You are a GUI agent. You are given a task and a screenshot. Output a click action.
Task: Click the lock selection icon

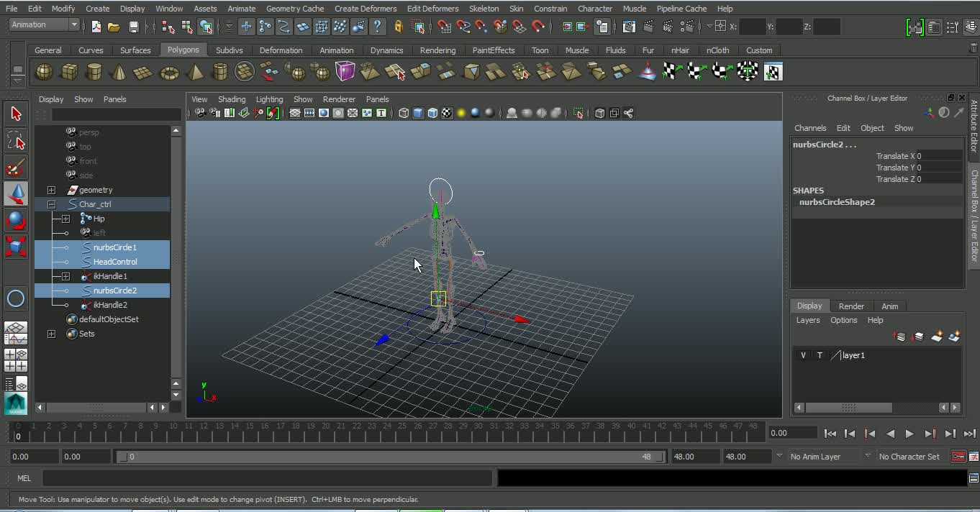pyautogui.click(x=399, y=27)
